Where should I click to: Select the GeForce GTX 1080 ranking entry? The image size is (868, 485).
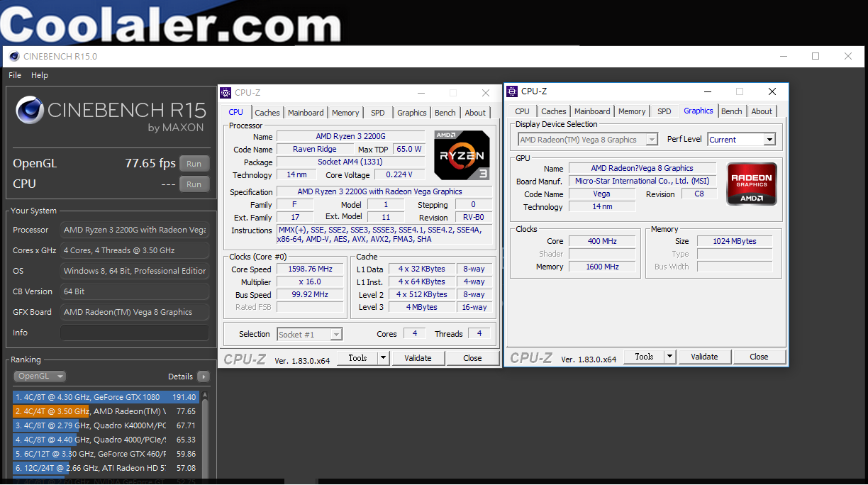pyautogui.click(x=106, y=397)
